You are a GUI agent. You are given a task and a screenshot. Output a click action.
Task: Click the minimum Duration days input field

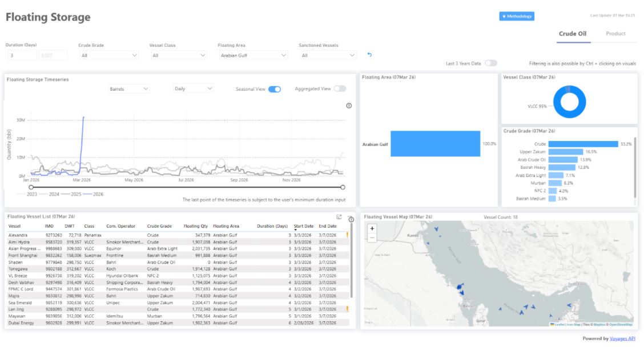pyautogui.click(x=22, y=55)
